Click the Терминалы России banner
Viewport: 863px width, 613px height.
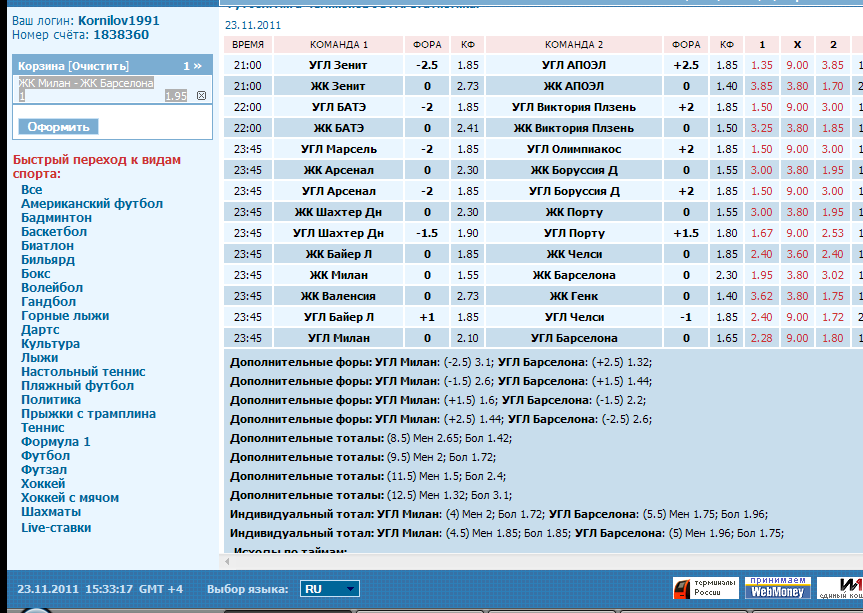pyautogui.click(x=706, y=588)
